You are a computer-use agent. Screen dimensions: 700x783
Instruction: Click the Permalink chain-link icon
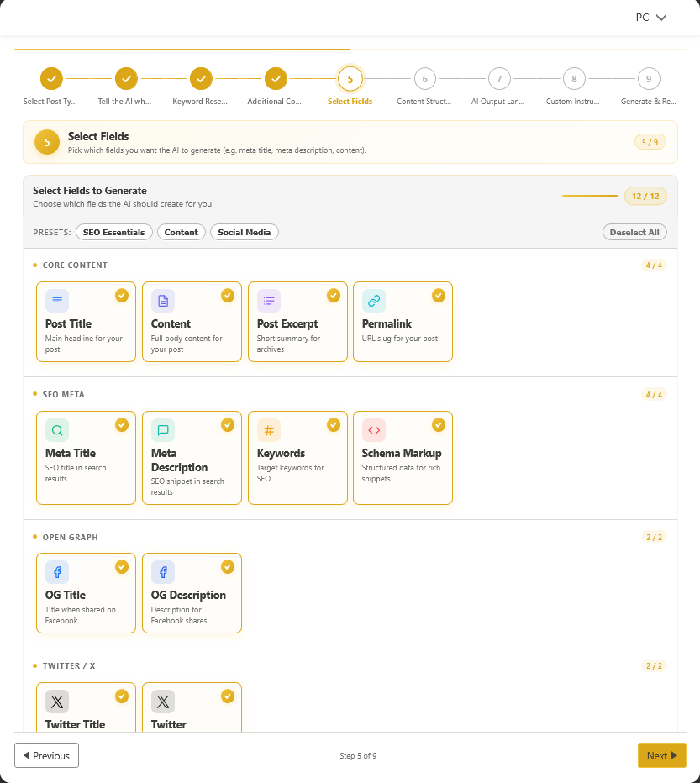point(373,300)
